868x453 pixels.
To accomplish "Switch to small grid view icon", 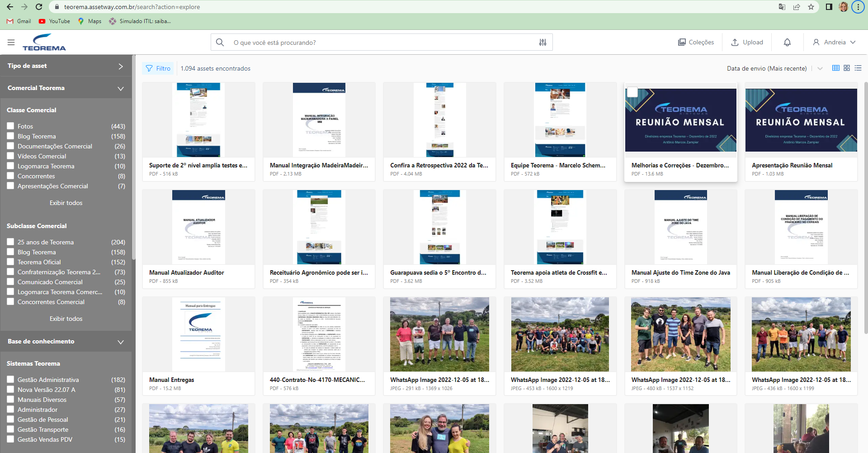I will click(836, 68).
